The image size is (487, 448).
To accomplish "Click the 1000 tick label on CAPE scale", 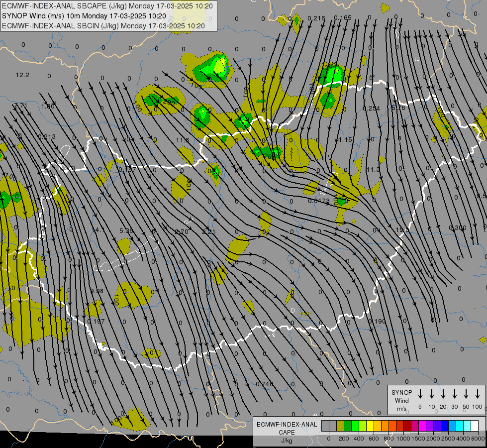I will 403,439.
